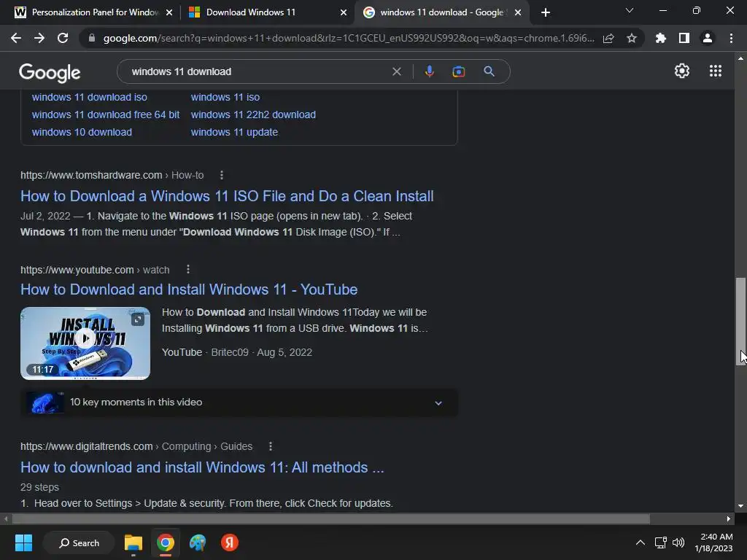The height and width of the screenshot is (560, 747).
Task: Switch to the Personalization Panel tab
Action: pyautogui.click(x=94, y=12)
